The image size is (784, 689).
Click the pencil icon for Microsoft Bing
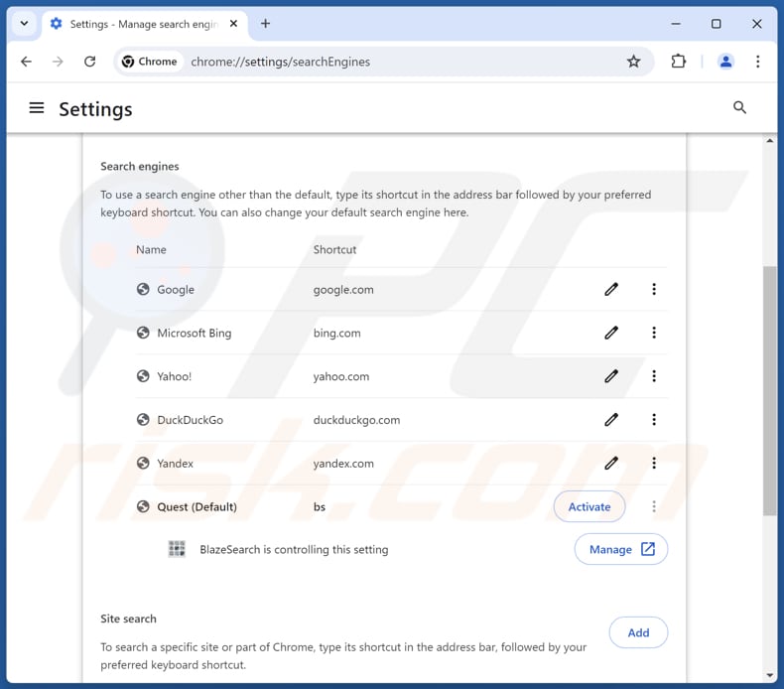(611, 333)
